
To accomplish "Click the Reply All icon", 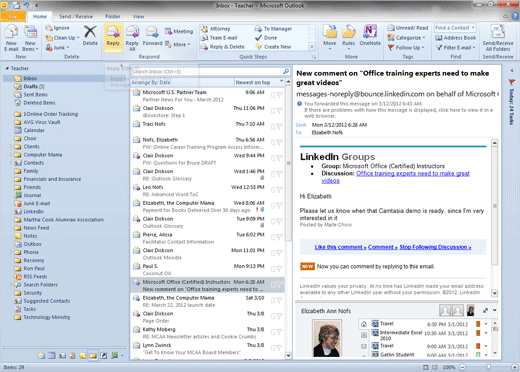I will point(132,32).
